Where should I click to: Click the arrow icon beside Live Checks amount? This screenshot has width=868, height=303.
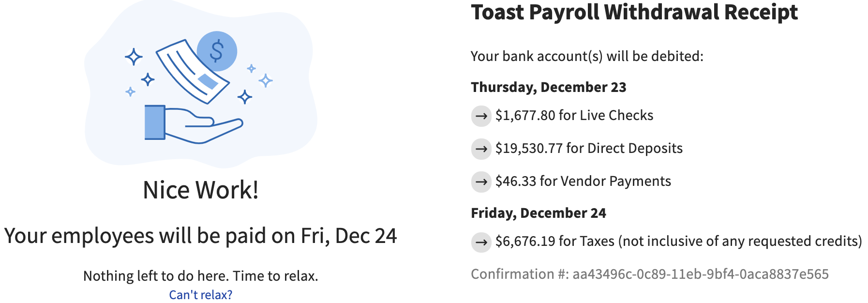(481, 116)
